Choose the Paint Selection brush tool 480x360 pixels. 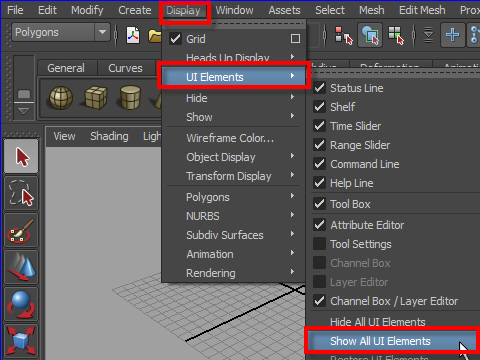[x=21, y=230]
